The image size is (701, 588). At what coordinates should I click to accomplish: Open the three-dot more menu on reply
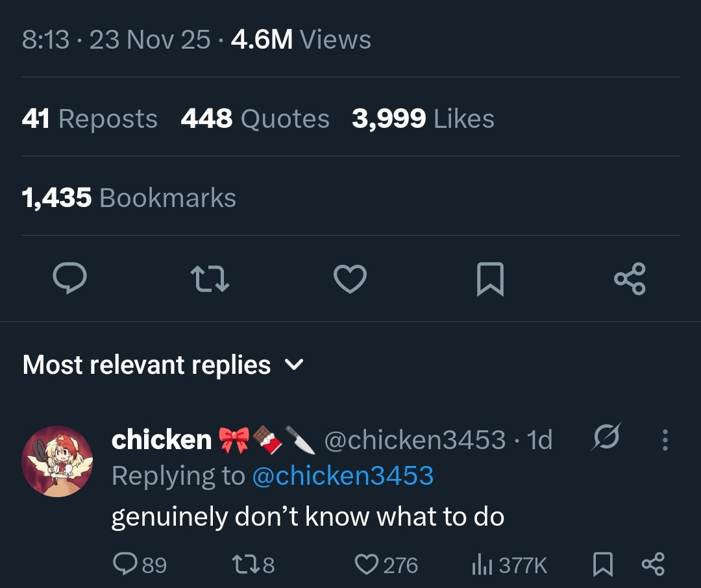coord(665,440)
